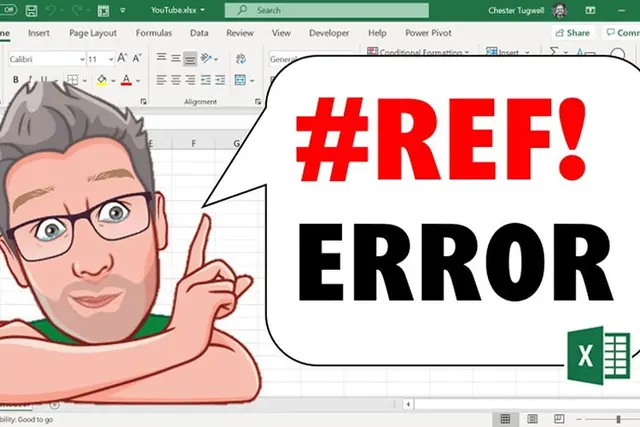640x427 pixels.
Task: Apply the yellow Fill Color bucket
Action: coord(102,80)
